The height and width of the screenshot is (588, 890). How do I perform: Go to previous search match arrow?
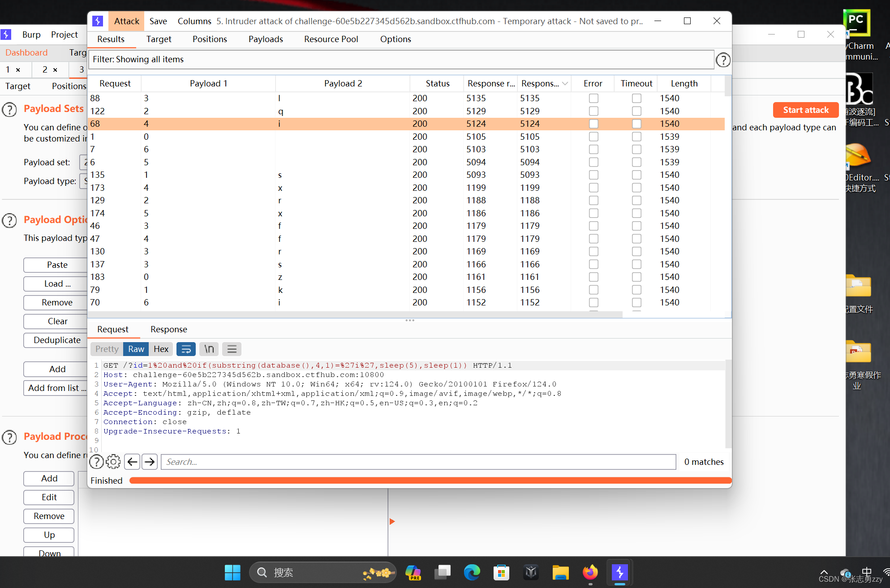coord(132,462)
